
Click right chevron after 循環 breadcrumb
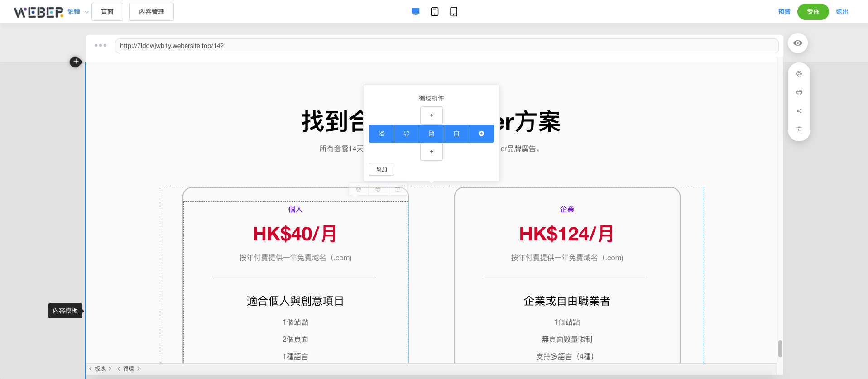coord(139,369)
